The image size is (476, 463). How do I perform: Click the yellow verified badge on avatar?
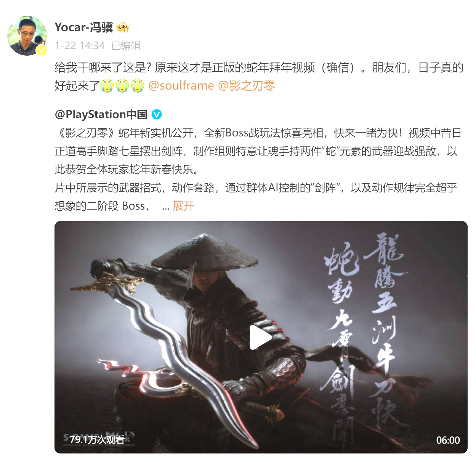coord(41,50)
